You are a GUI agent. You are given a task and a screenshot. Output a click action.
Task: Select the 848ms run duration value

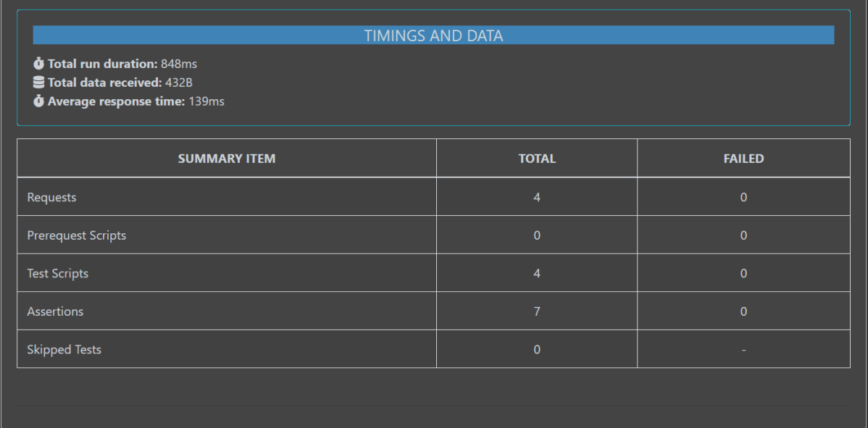pyautogui.click(x=179, y=64)
